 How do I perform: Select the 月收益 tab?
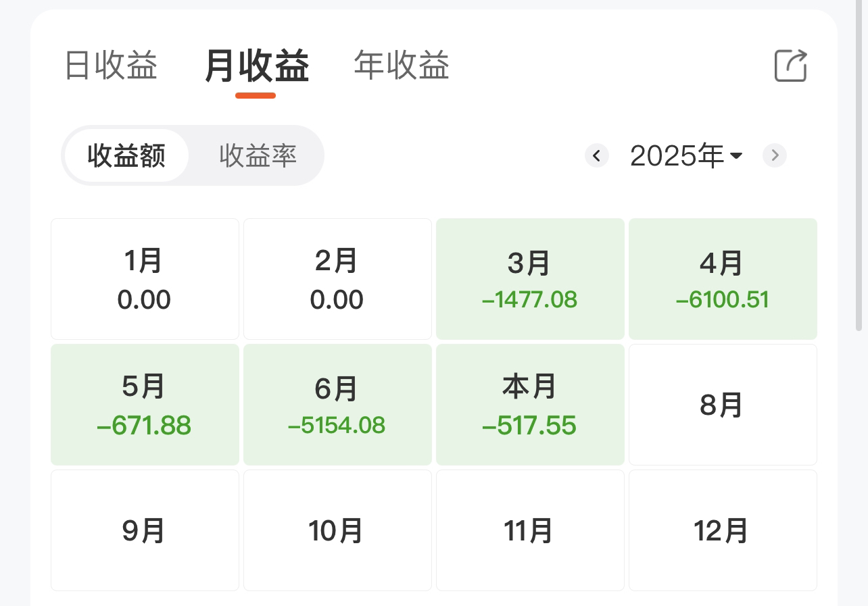[256, 67]
